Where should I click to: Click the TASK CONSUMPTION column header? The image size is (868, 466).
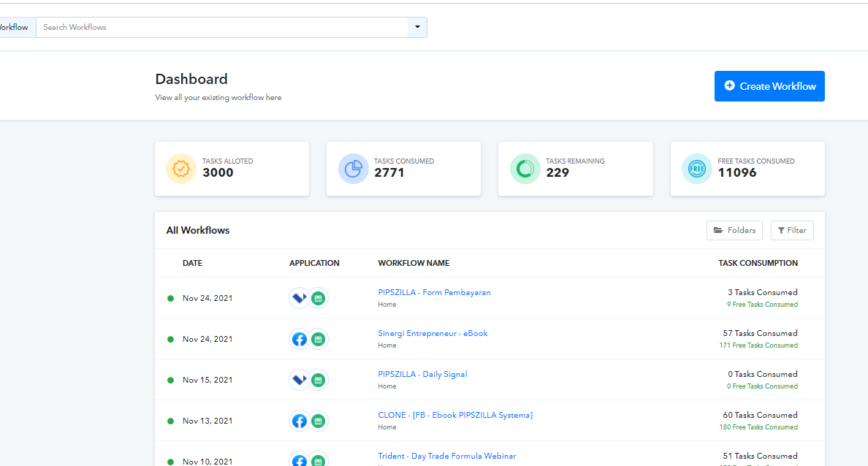(758, 263)
